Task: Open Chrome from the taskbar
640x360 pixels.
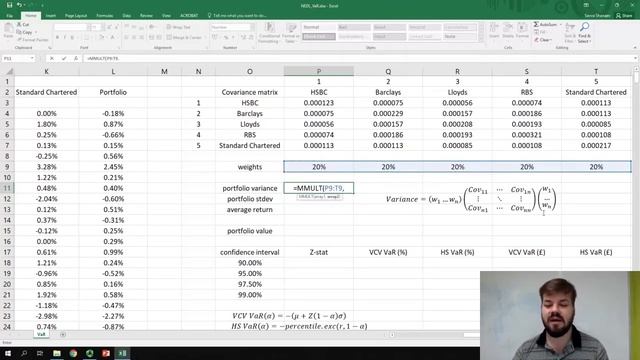Action: [x=73, y=353]
